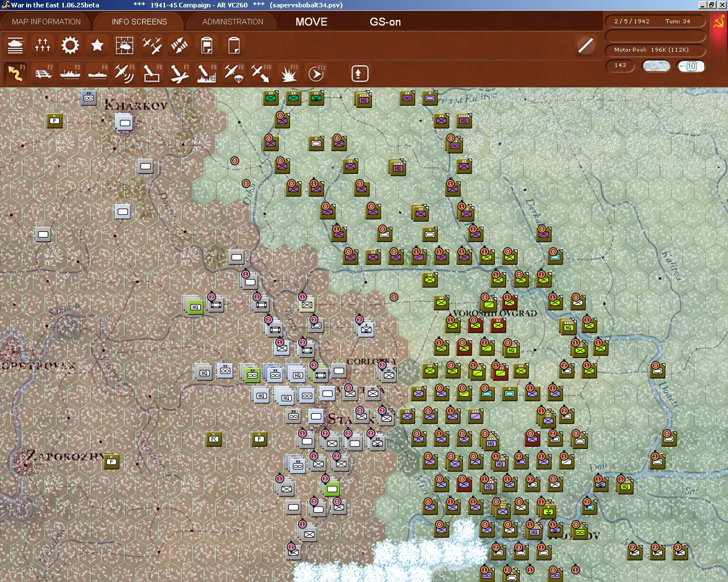Click the Kharkov city label
Image resolution: width=728 pixels, height=582 pixels.
tap(136, 105)
